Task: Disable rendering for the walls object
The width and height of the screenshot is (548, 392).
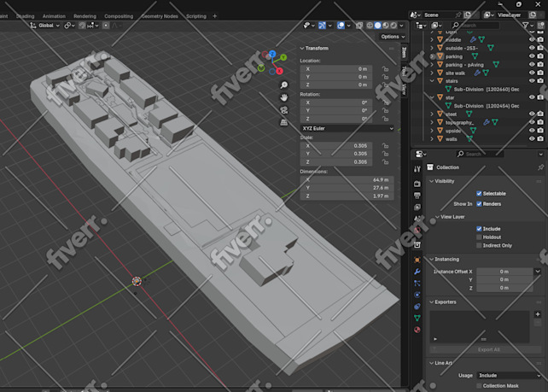Action: tap(540, 139)
